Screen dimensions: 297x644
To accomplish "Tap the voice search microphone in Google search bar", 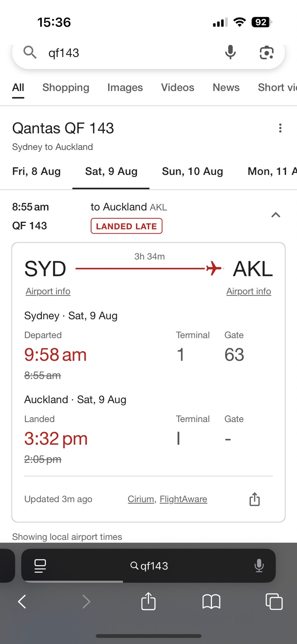I will pyautogui.click(x=230, y=52).
